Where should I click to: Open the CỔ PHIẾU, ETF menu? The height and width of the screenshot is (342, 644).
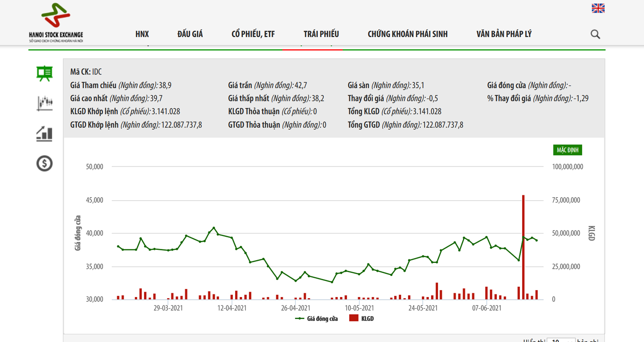[x=253, y=34]
